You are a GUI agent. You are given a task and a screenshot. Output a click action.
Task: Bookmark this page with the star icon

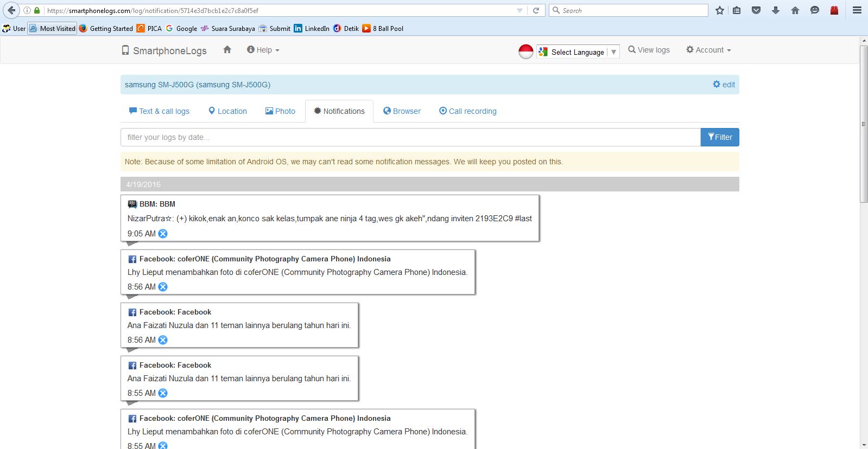(x=720, y=10)
